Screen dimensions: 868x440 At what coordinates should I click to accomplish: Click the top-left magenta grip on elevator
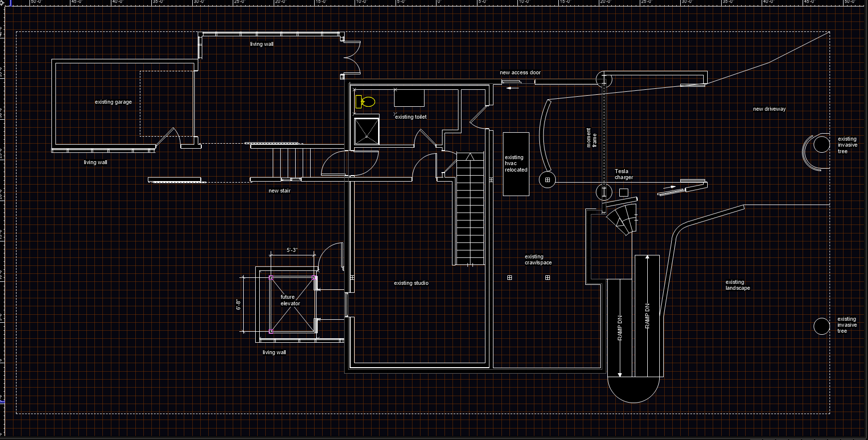271,278
